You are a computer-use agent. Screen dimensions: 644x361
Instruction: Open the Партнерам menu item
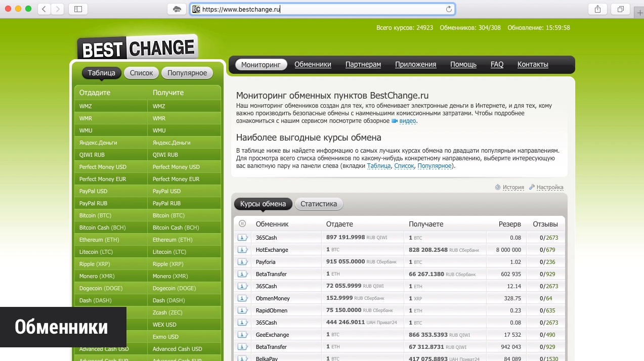tap(363, 64)
